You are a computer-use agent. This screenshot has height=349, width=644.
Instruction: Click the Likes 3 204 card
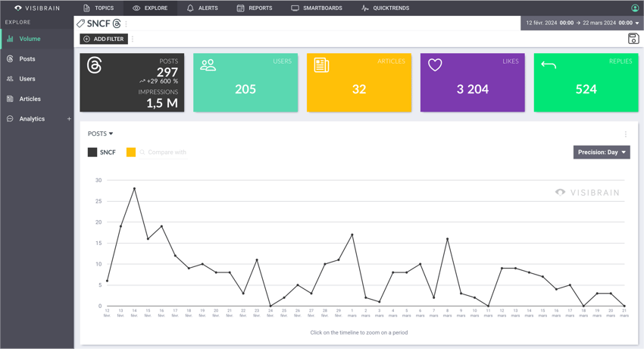pyautogui.click(x=472, y=82)
